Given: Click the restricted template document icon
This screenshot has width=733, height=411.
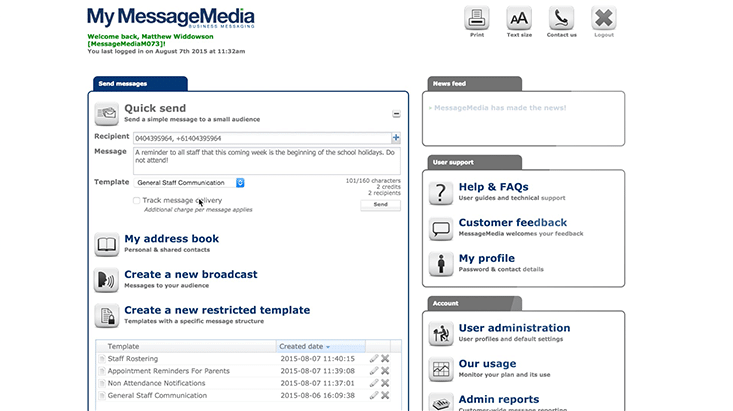Looking at the screenshot, I should [x=107, y=316].
